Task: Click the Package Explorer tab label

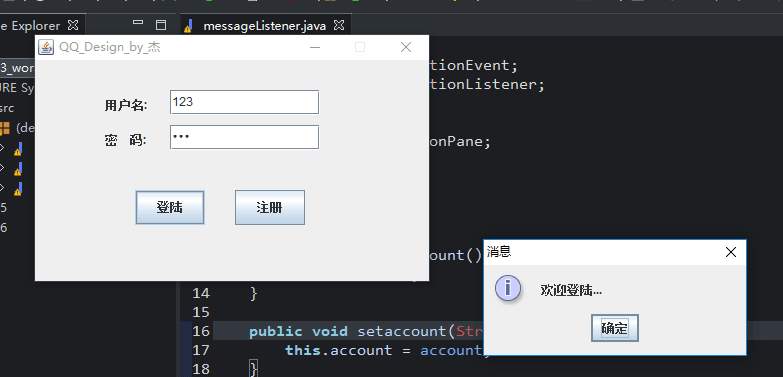Action: (x=30, y=25)
